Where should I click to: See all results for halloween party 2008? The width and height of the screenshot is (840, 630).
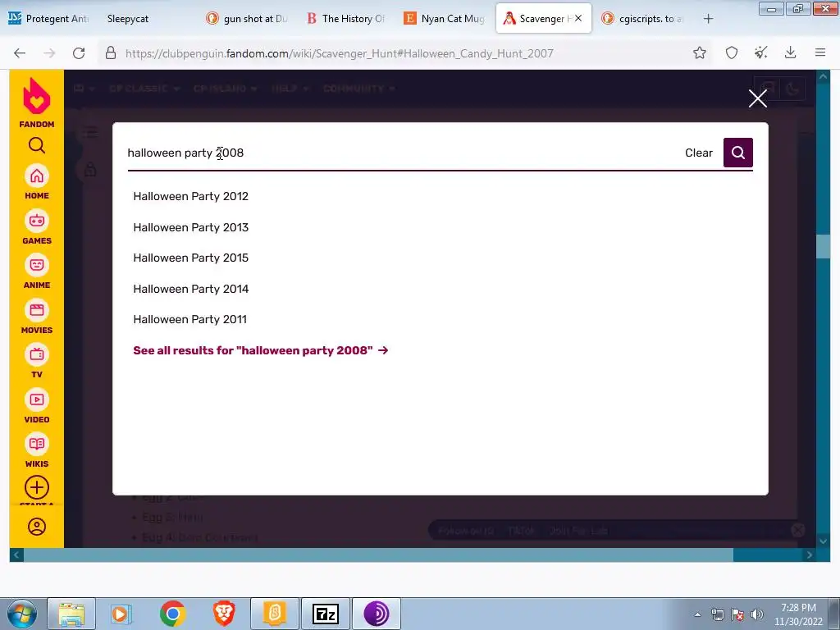pyautogui.click(x=260, y=350)
